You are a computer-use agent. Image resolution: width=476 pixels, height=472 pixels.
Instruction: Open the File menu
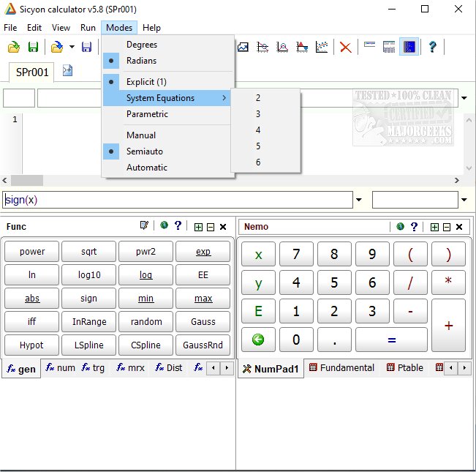point(10,28)
